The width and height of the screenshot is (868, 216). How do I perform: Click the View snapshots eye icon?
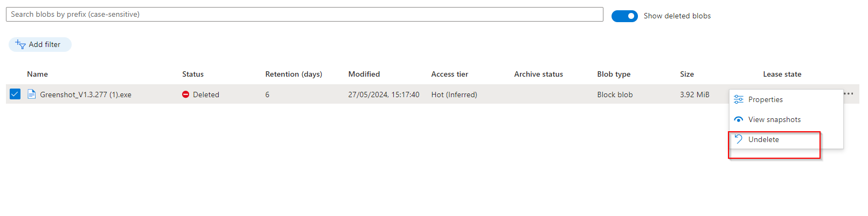tap(739, 119)
